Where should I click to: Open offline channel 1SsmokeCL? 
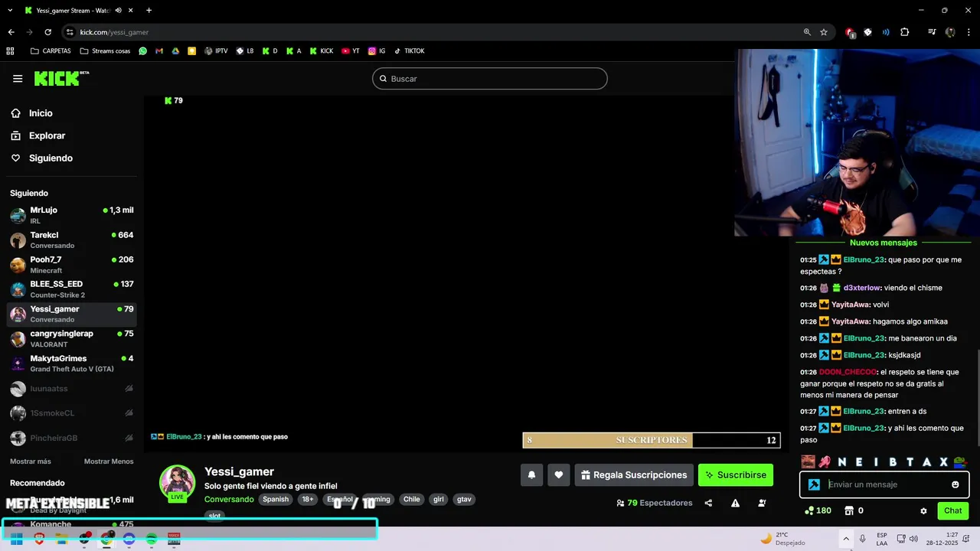click(72, 413)
